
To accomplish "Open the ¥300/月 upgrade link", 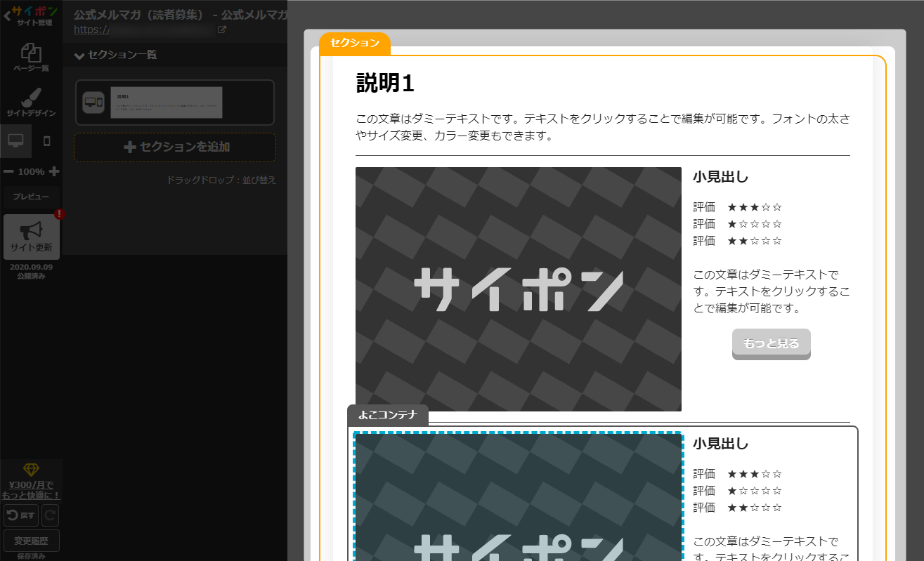I will (31, 490).
